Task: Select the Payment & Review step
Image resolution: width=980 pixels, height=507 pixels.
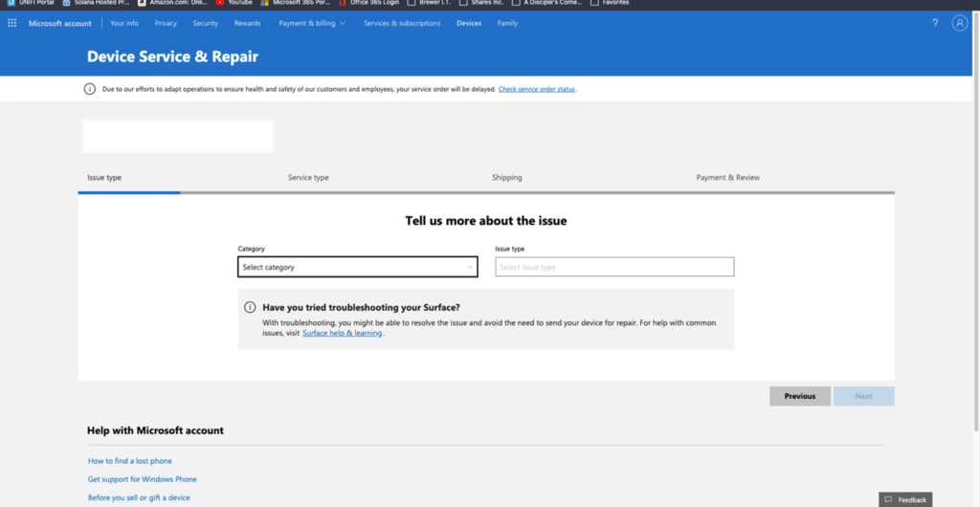Action: coord(728,177)
